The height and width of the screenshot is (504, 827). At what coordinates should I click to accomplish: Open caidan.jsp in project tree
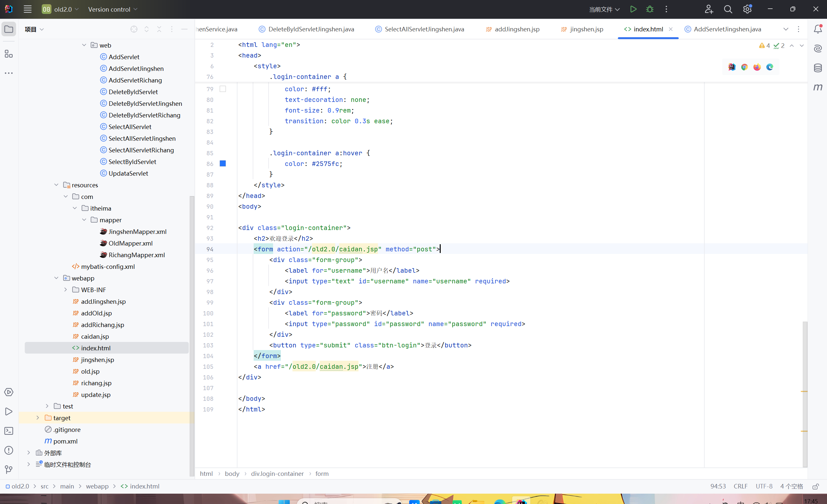(x=95, y=336)
